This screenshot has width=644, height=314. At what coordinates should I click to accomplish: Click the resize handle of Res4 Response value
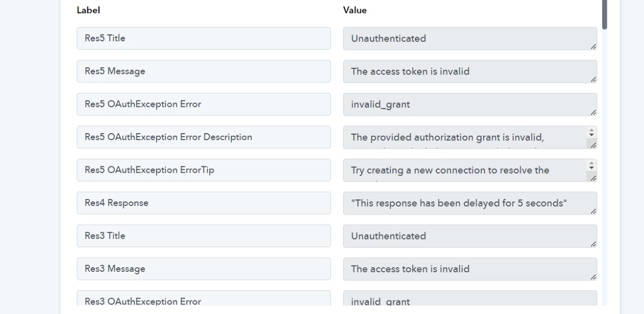[593, 211]
